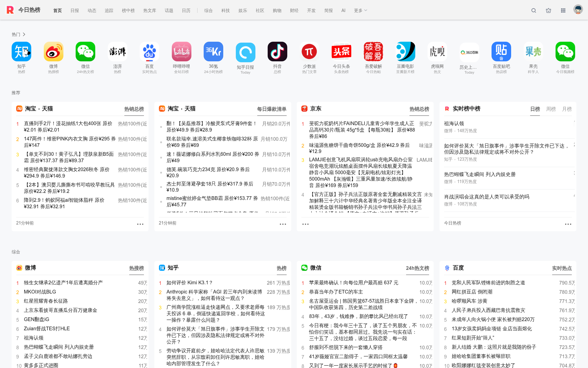Open the user avatar profile

pos(578,10)
